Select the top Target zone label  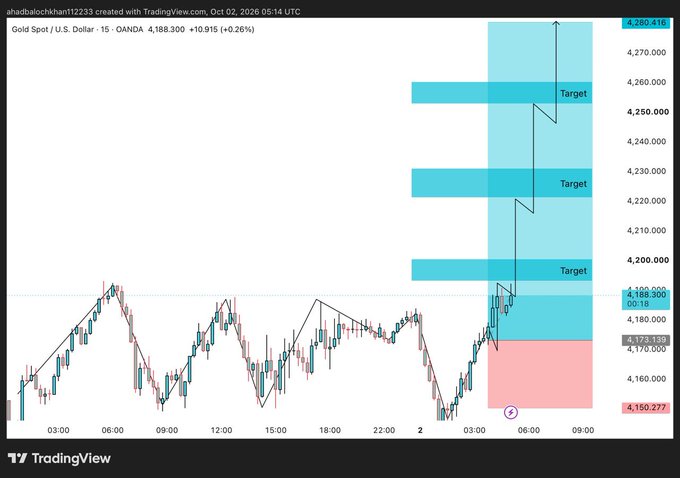pyautogui.click(x=573, y=94)
